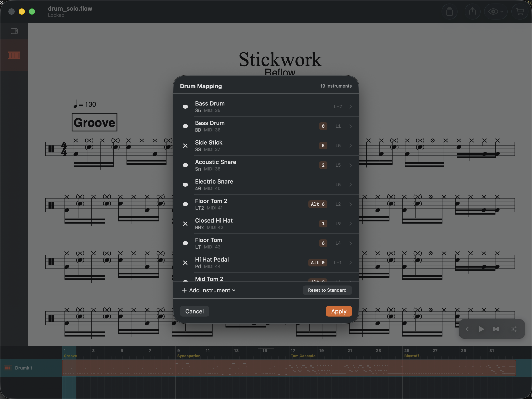Select the red Drumkit icon in the sidebar
This screenshot has width=532, height=399.
click(14, 55)
